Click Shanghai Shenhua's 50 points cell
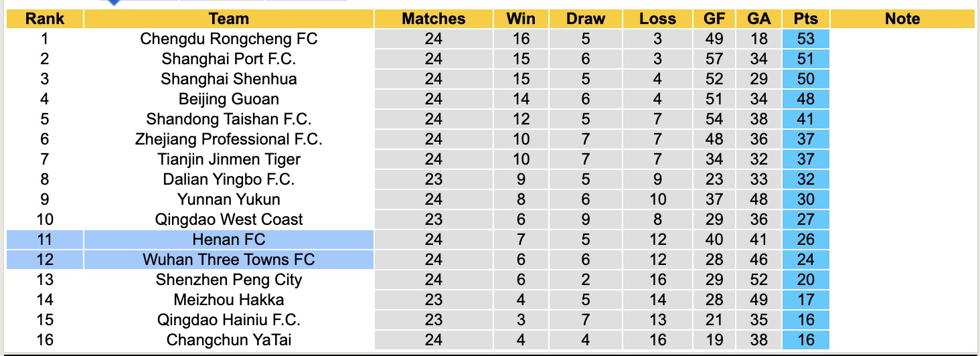Viewport: 980px width, 356px height. (x=805, y=79)
